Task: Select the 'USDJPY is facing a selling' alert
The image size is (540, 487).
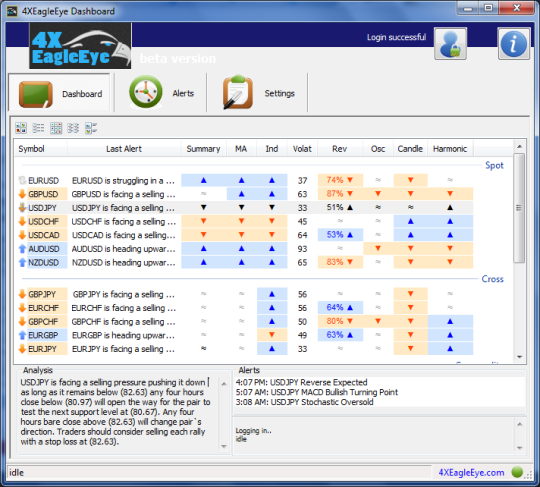Action: (x=123, y=208)
